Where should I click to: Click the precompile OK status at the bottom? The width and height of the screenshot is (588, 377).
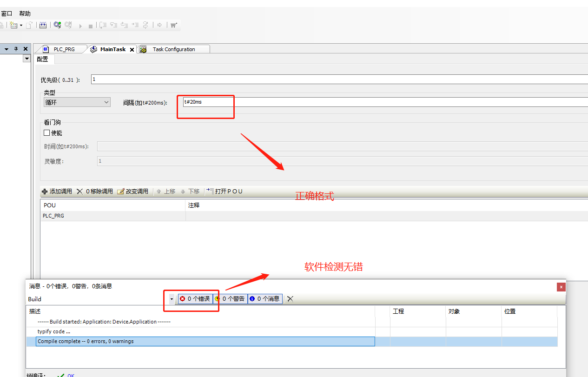point(66,375)
